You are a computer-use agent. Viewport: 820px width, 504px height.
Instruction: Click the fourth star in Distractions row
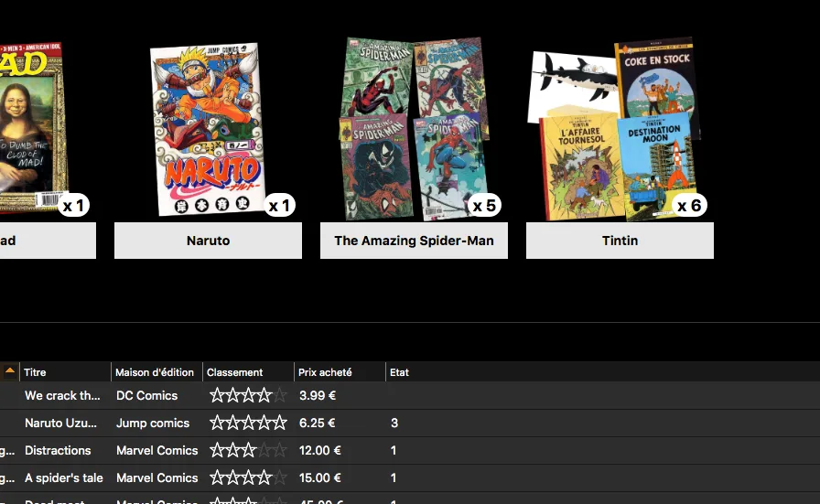[x=264, y=451]
